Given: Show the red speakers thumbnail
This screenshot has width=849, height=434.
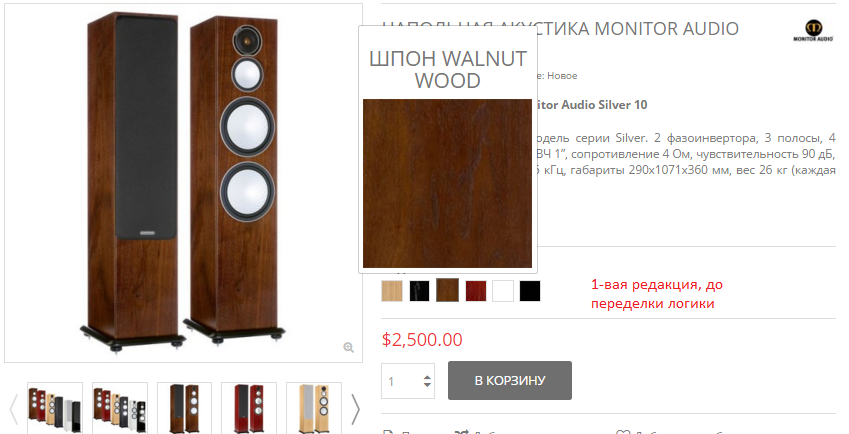Looking at the screenshot, I should 249,409.
